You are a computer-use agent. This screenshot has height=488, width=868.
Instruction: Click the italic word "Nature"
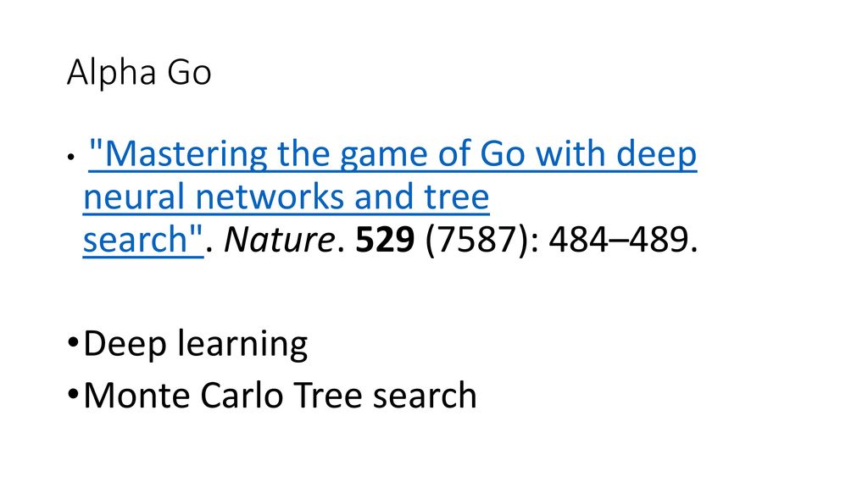279,240
